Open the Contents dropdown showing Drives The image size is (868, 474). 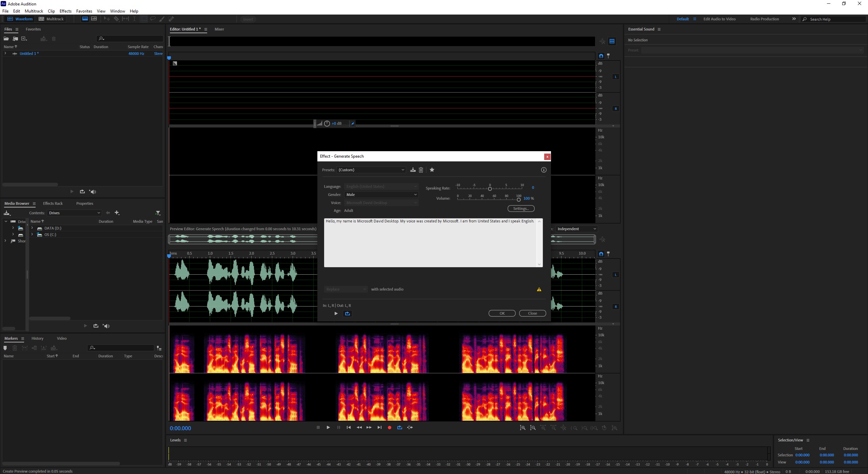pos(74,213)
